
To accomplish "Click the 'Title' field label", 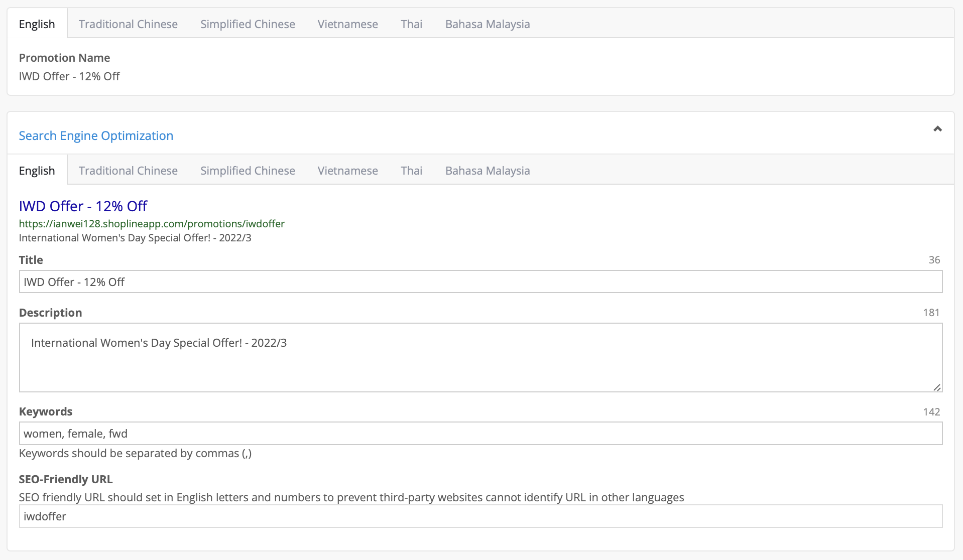I will click(x=31, y=260).
